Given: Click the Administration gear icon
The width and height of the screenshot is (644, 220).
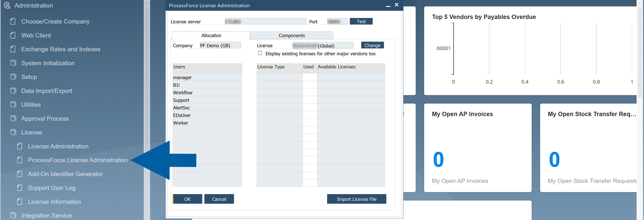Looking at the screenshot, I should [x=7, y=5].
